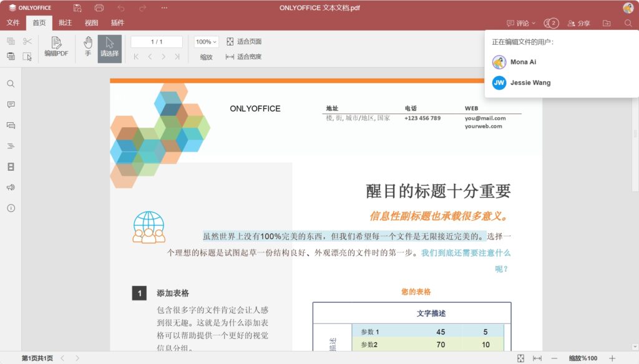Open the 文件 menu tab
The height and width of the screenshot is (364, 639).
pyautogui.click(x=13, y=23)
